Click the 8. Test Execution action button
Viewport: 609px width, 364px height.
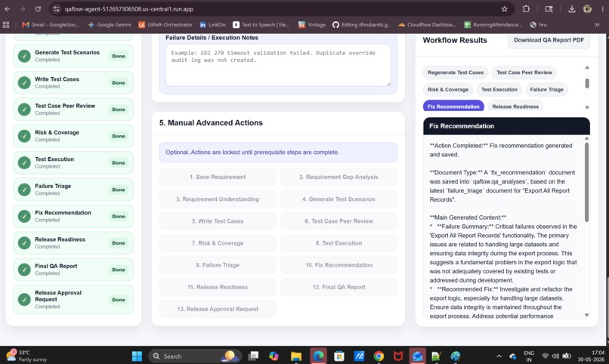click(339, 243)
